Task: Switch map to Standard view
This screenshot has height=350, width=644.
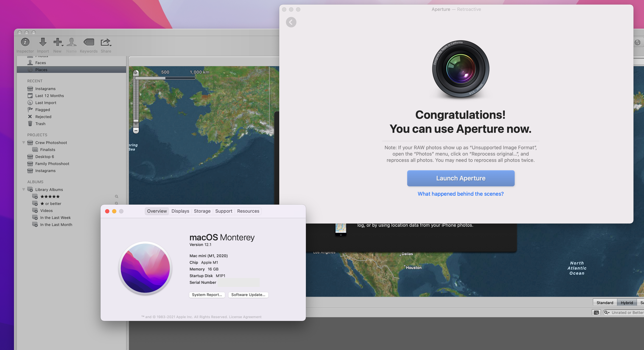Action: coord(605,303)
